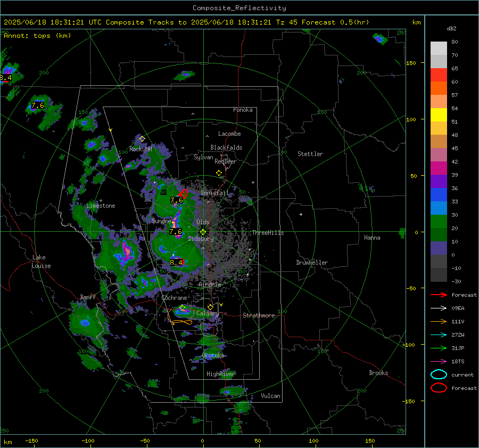The width and height of the screenshot is (479, 448).
Task: Click the cyan 27ZW aircraft arrow icon
Action: click(x=439, y=335)
